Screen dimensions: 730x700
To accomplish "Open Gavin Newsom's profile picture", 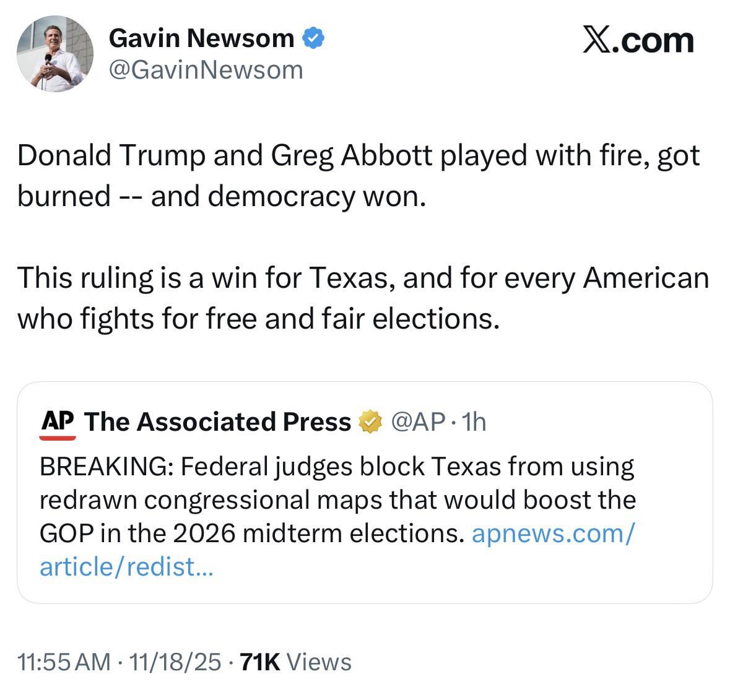I will click(54, 54).
